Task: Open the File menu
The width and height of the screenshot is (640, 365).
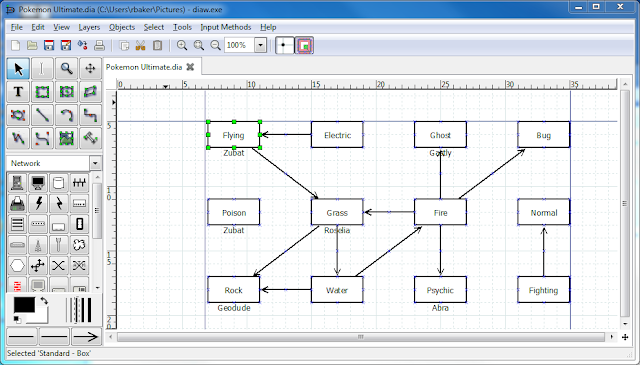Action: pyautogui.click(x=16, y=27)
